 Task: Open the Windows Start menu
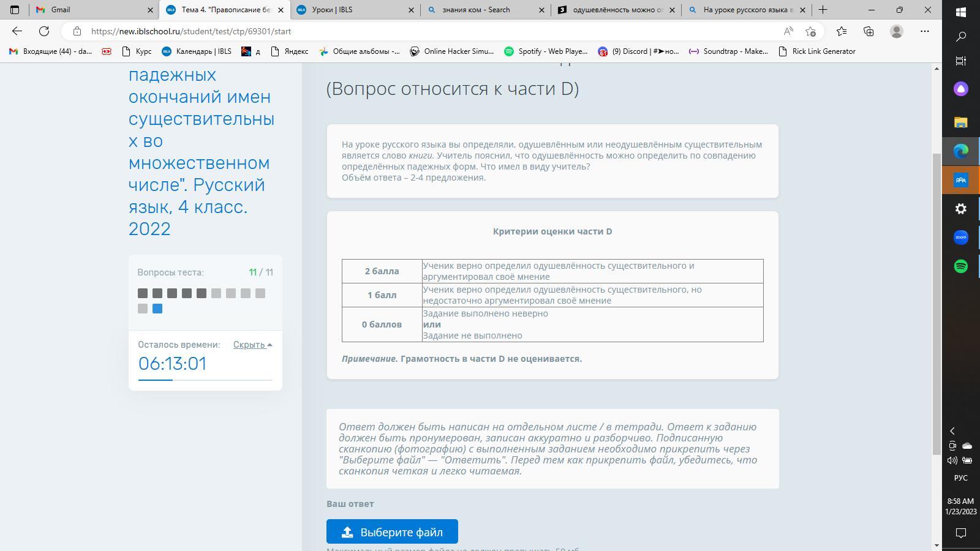[x=961, y=12]
